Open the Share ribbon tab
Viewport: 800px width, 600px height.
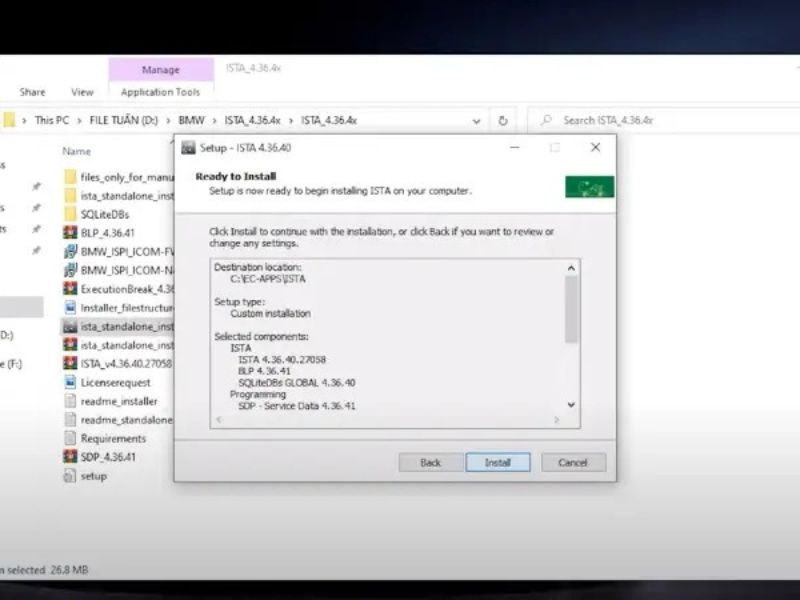point(32,92)
